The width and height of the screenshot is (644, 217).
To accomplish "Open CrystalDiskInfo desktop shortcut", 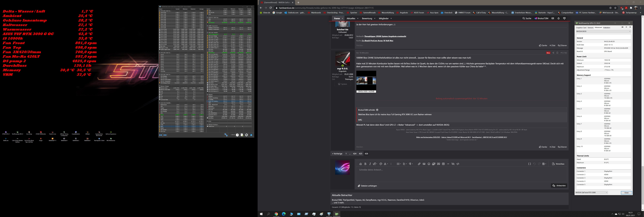I will point(76,133).
